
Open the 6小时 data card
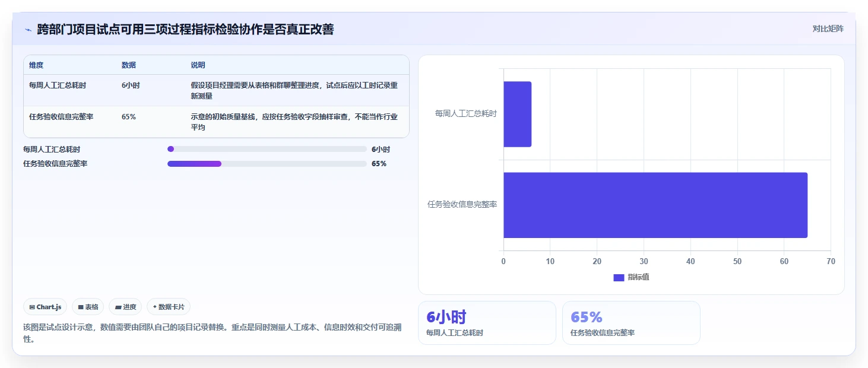tap(487, 323)
